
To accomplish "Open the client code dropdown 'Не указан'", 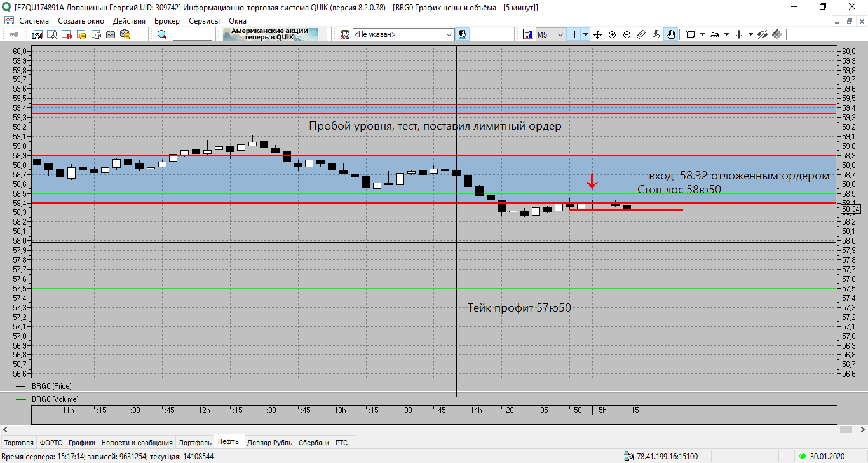I will click(403, 34).
